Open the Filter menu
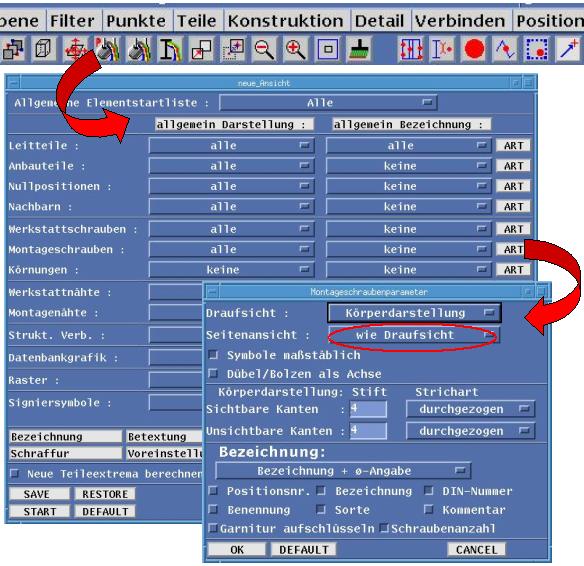The image size is (584, 566). click(72, 21)
